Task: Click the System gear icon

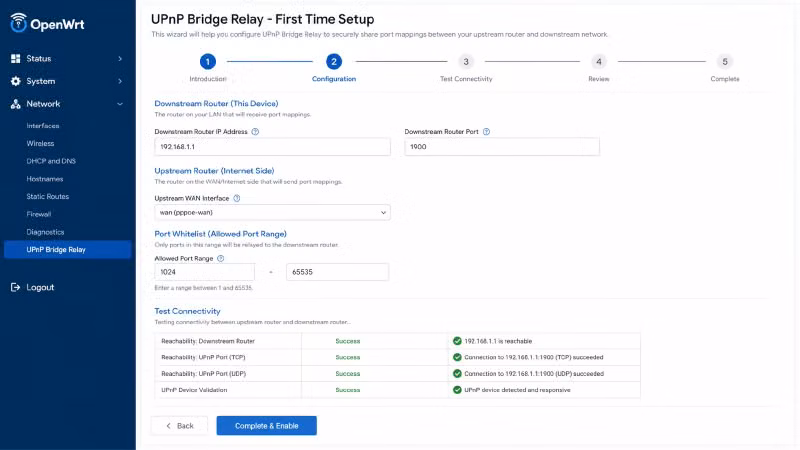Action: coord(15,81)
